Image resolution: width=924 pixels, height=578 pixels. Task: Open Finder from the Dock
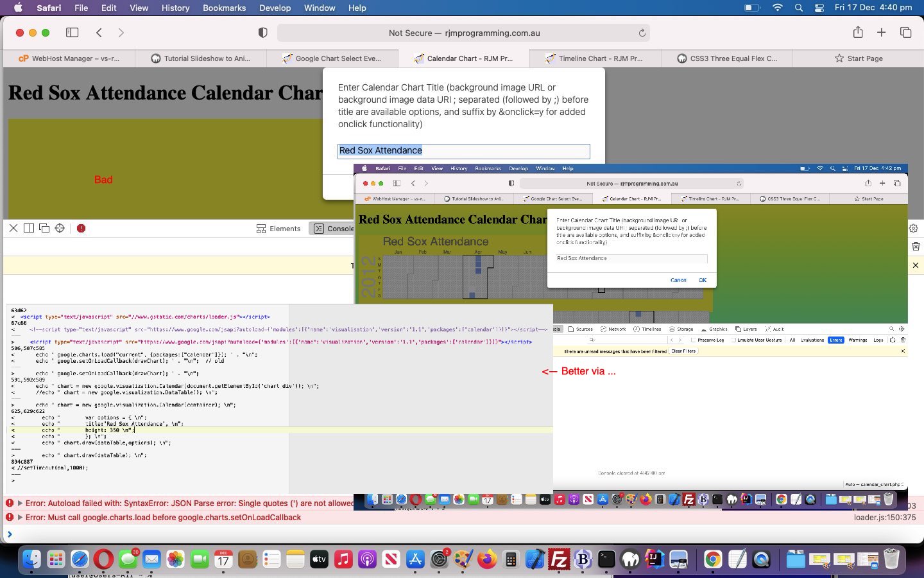[31, 559]
